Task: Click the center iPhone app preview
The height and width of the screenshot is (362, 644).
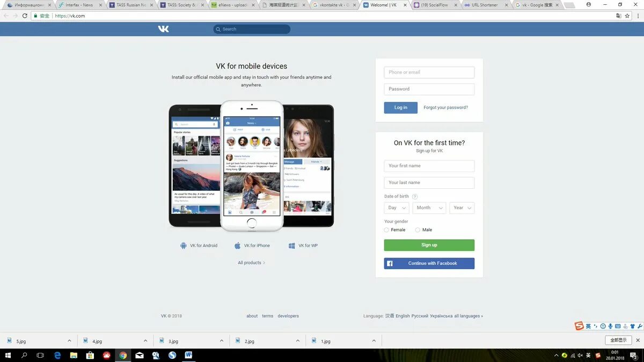Action: 252,165
